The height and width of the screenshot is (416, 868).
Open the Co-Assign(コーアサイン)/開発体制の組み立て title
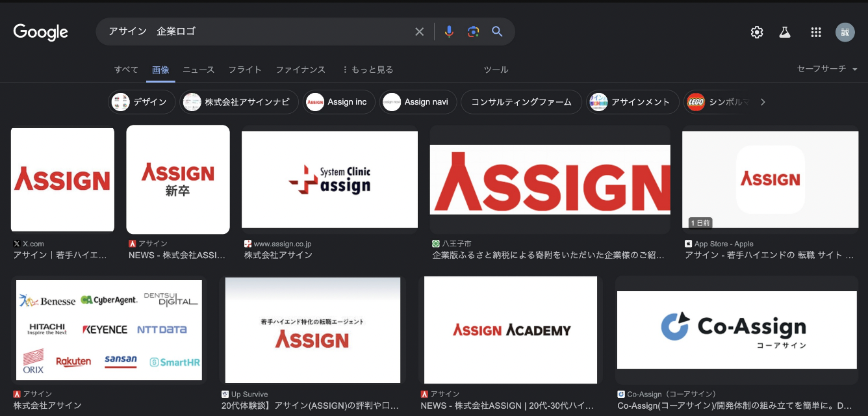click(735, 406)
